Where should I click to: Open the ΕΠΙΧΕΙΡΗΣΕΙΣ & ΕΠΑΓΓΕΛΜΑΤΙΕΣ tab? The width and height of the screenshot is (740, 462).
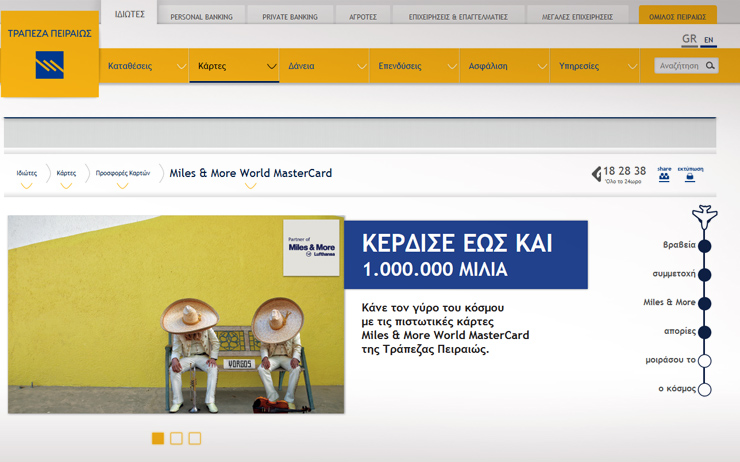point(458,17)
